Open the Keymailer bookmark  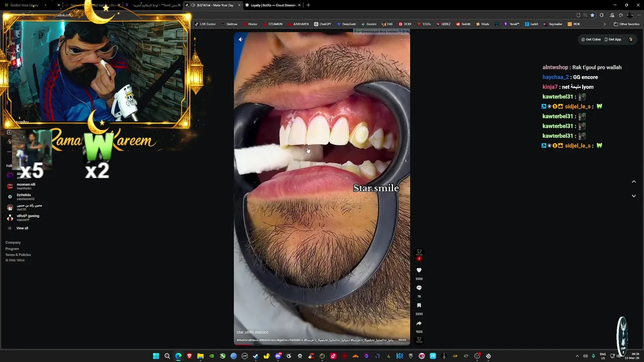click(x=552, y=24)
